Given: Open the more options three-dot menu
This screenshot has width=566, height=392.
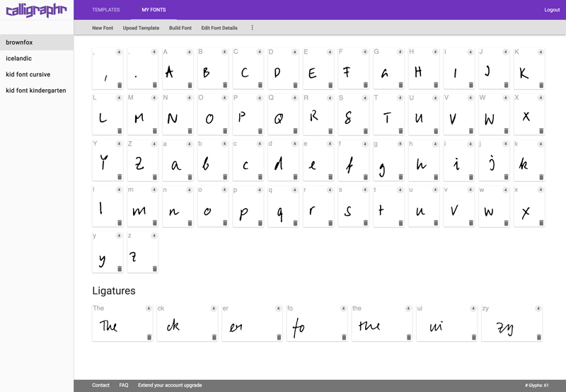Looking at the screenshot, I should point(252,28).
